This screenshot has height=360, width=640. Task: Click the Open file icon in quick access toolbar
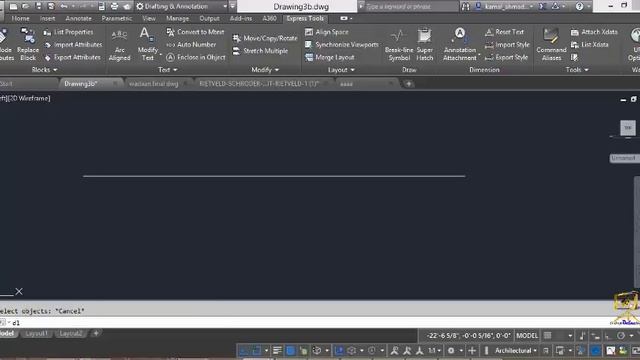[x=25, y=6]
